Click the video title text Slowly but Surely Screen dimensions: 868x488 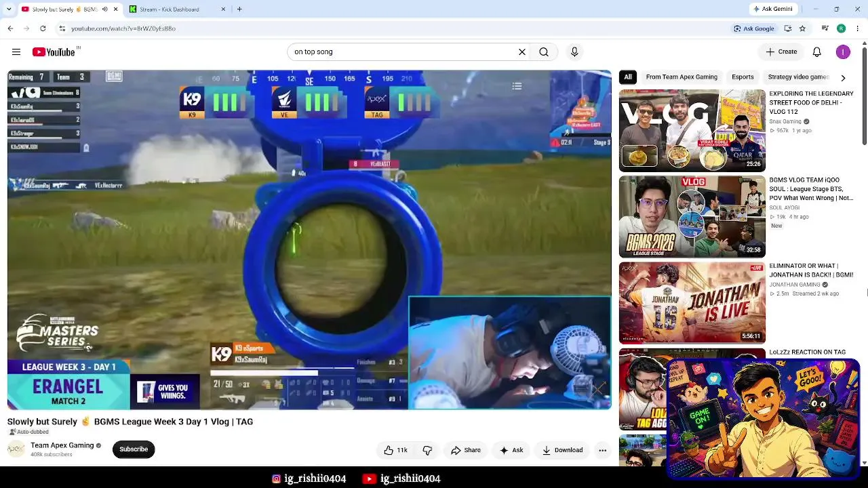tap(130, 422)
